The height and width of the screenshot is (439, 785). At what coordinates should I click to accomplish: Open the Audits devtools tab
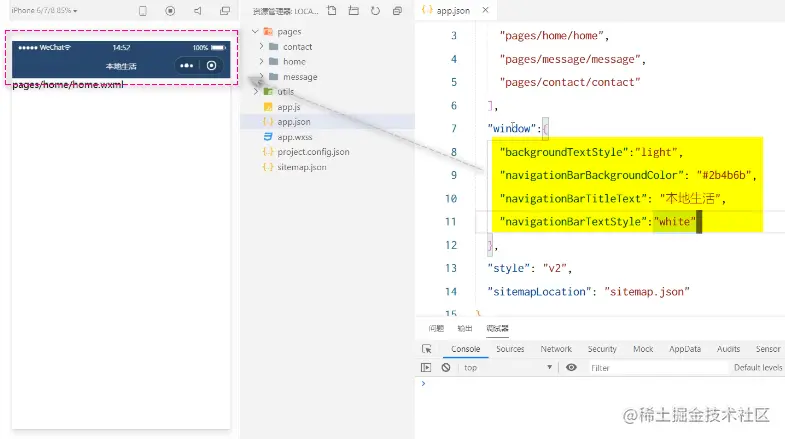pyautogui.click(x=728, y=349)
